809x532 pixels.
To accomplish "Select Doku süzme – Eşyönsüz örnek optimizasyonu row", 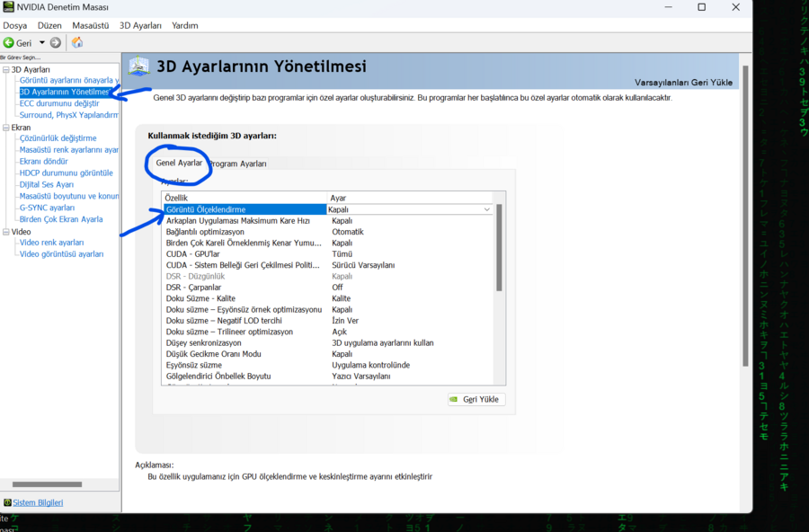I will 328,310.
